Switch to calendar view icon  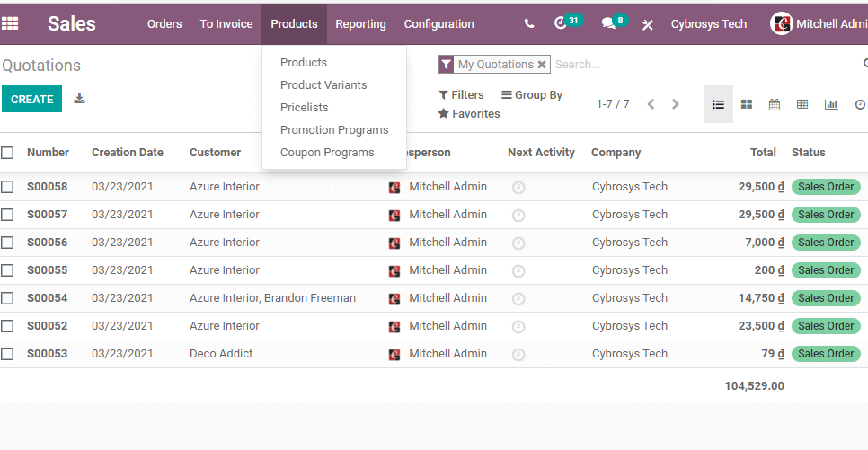click(775, 104)
